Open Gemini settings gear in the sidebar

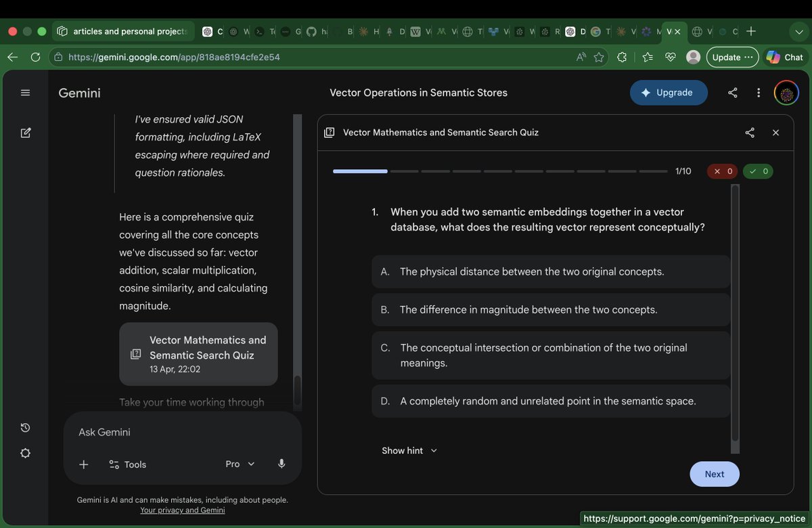[x=25, y=453]
